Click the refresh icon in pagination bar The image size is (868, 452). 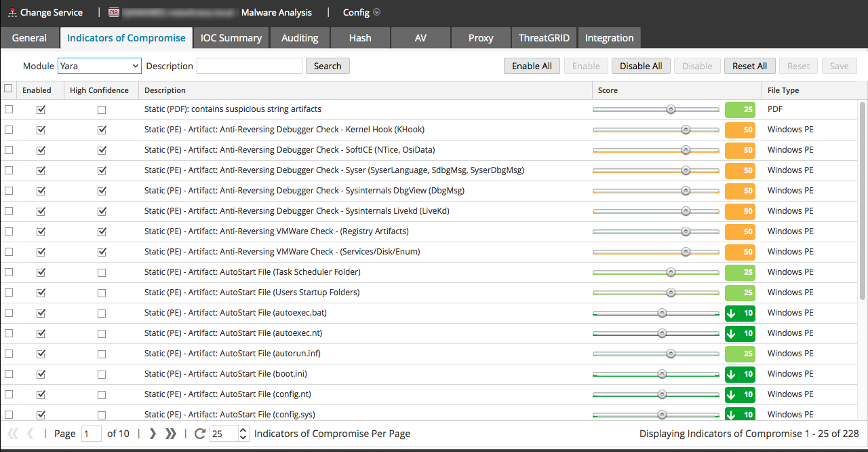coord(199,434)
